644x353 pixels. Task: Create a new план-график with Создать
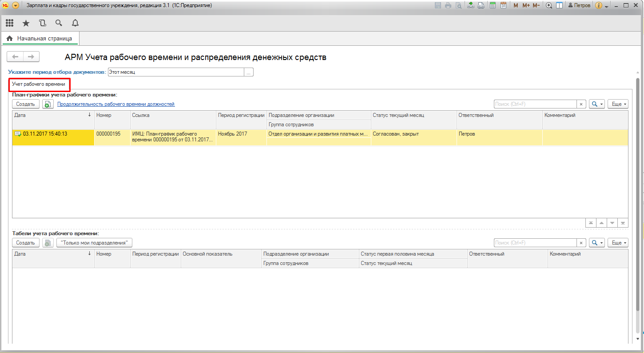point(25,104)
